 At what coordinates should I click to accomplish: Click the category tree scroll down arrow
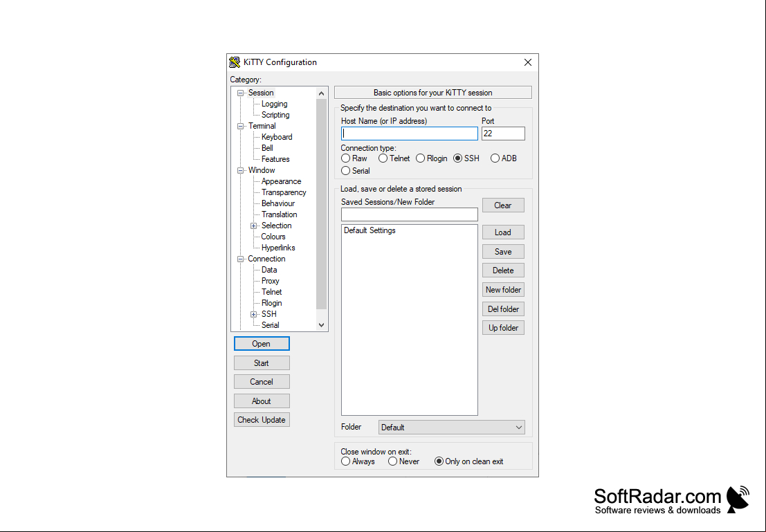321,325
